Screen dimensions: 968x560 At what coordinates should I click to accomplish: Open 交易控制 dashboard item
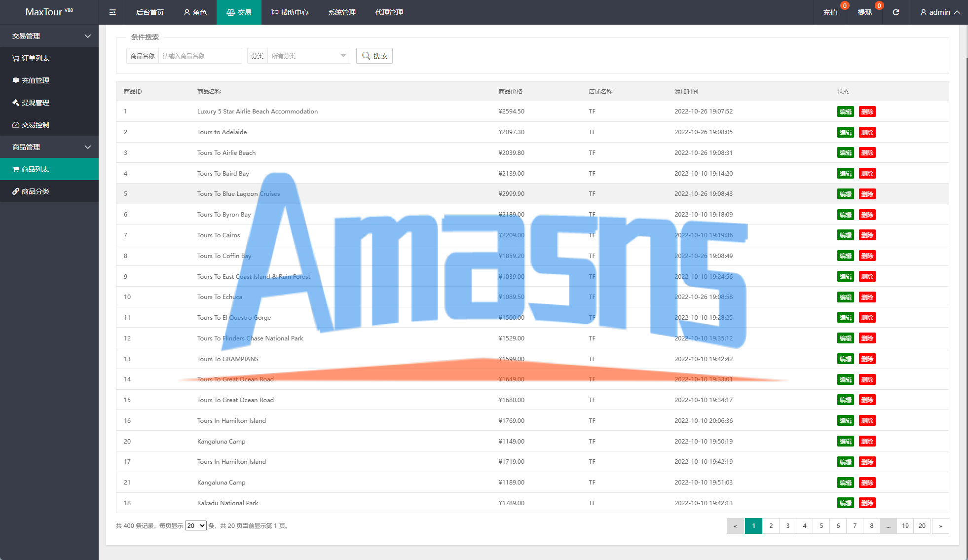click(35, 125)
